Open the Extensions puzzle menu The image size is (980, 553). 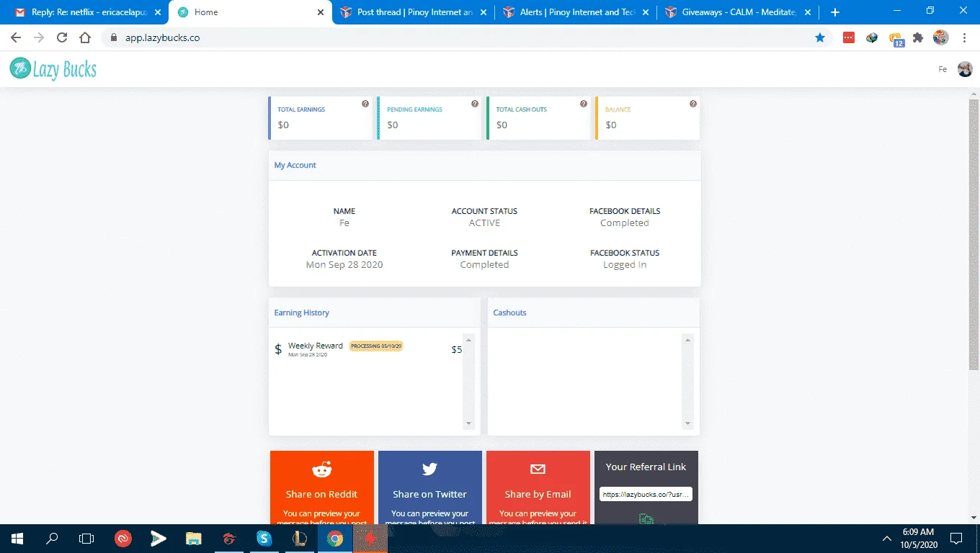pos(918,37)
